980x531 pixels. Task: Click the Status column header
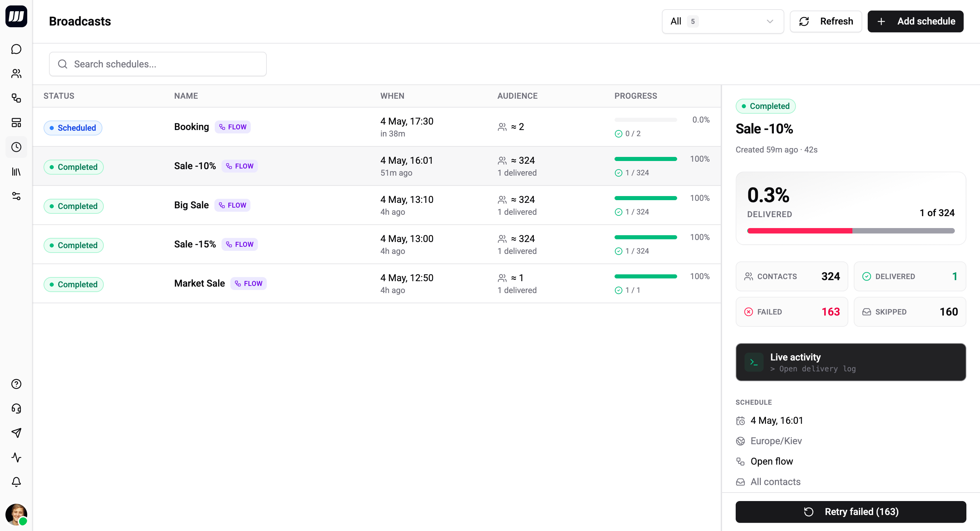click(59, 96)
